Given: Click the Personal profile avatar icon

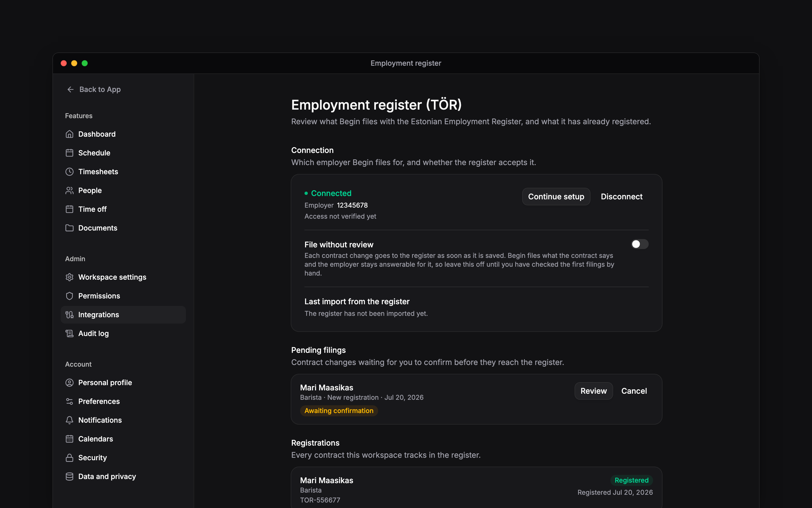Looking at the screenshot, I should 70,383.
